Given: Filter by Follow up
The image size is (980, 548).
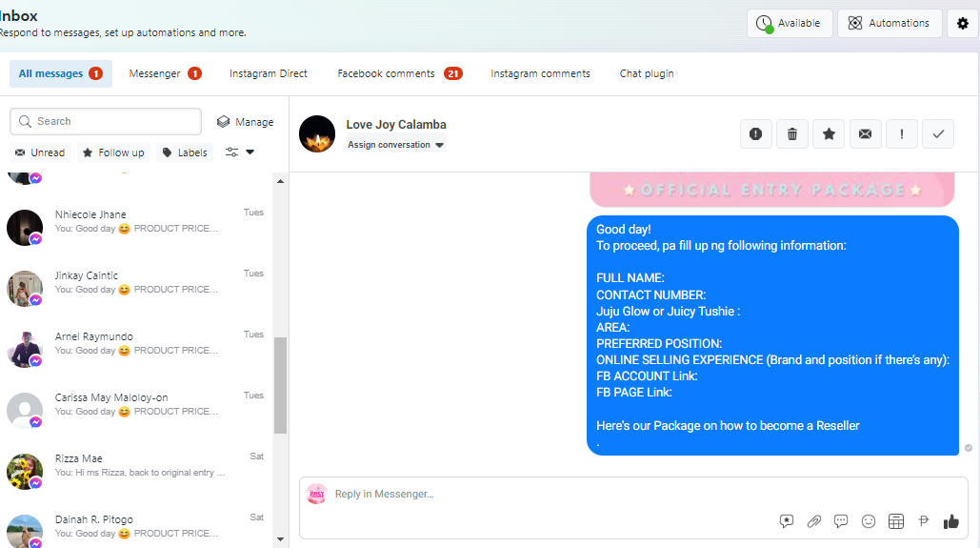Looking at the screenshot, I should [113, 152].
